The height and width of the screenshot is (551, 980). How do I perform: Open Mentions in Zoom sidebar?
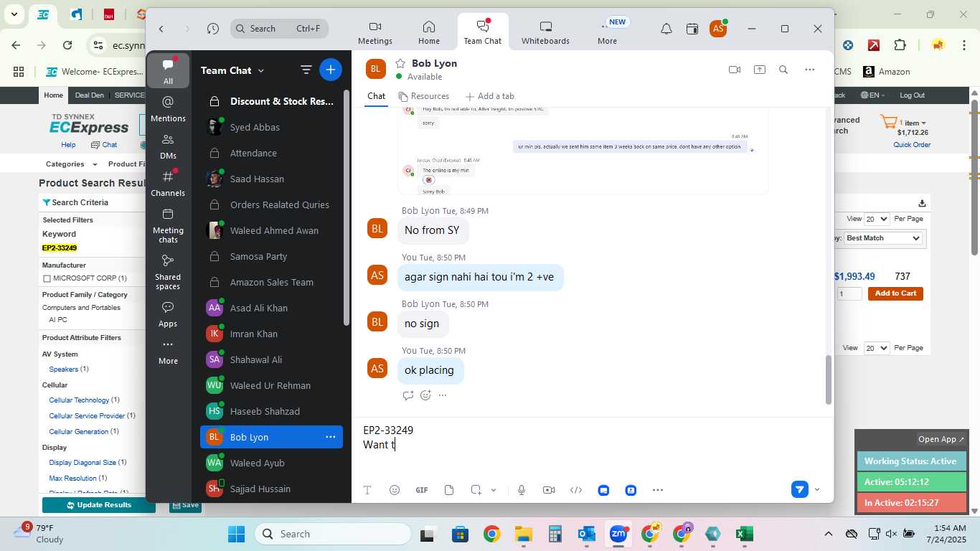coord(168,108)
